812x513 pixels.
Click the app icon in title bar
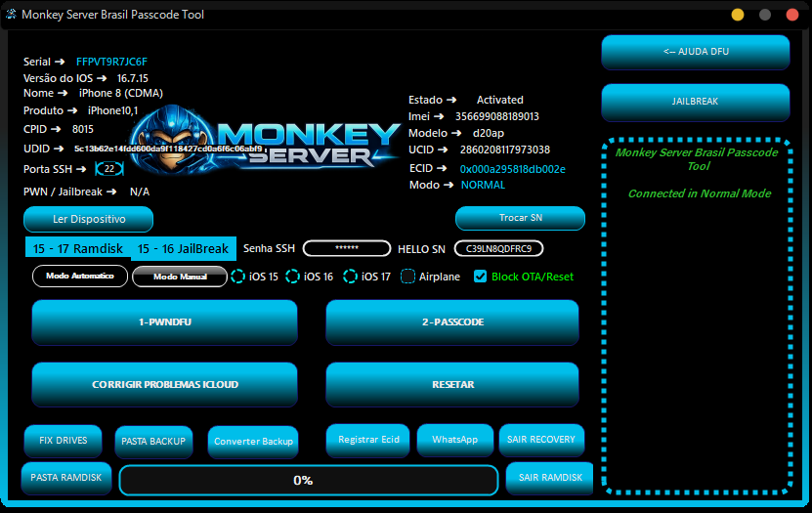point(11,15)
